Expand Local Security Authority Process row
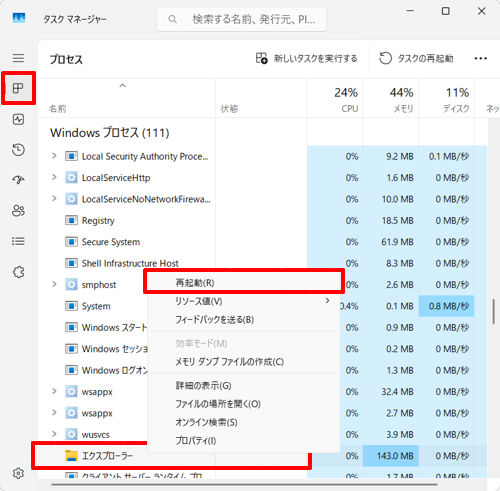The image size is (500, 491). tap(54, 156)
